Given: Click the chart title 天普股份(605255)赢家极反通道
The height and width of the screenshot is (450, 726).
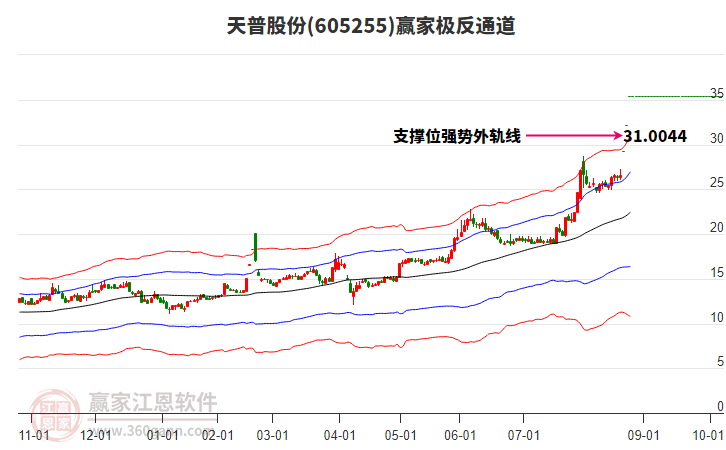Looking at the screenshot, I should tap(371, 26).
